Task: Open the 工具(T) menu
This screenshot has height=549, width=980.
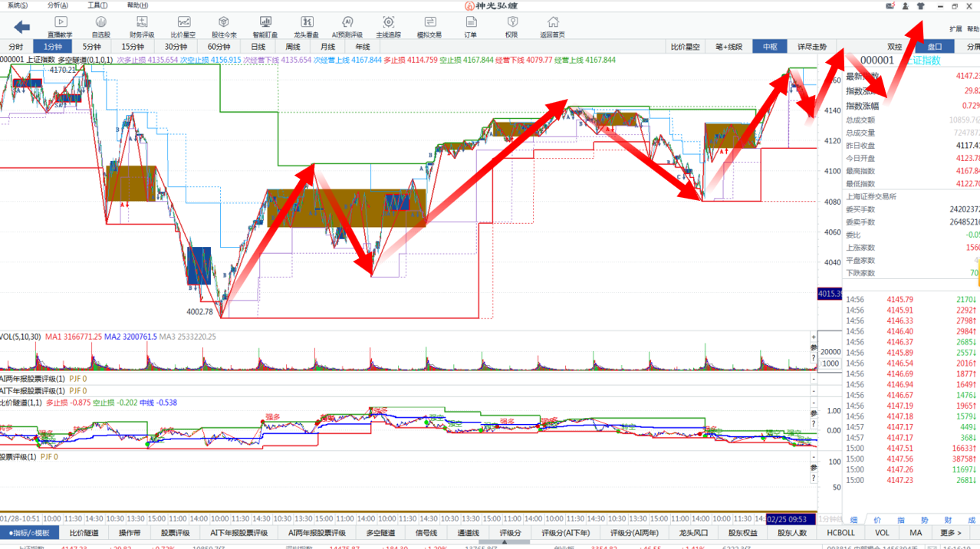Action: pos(97,5)
